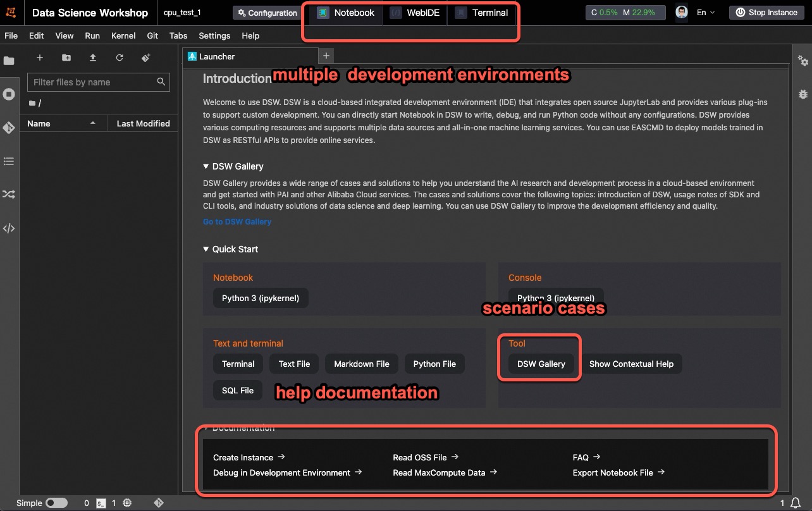Collapse the Documentation section
812x511 pixels.
(x=206, y=428)
